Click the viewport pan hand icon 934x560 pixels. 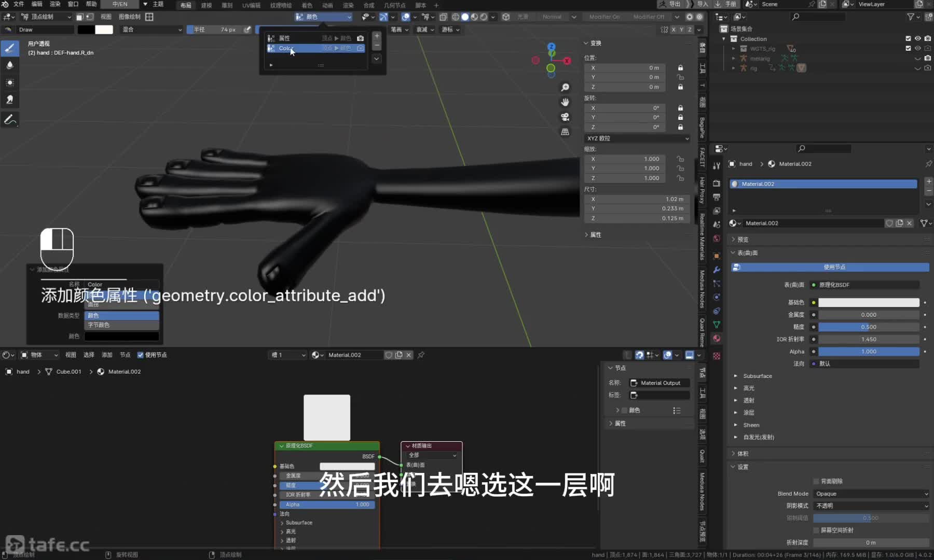(565, 102)
